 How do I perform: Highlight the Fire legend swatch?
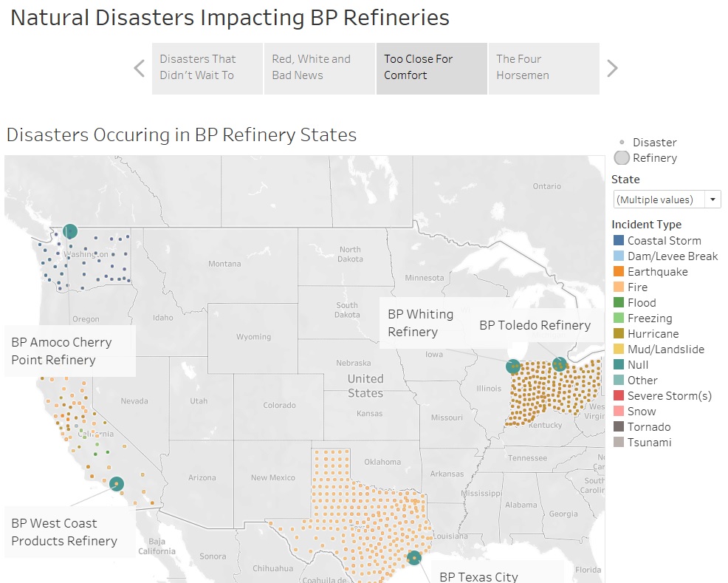[x=619, y=287]
